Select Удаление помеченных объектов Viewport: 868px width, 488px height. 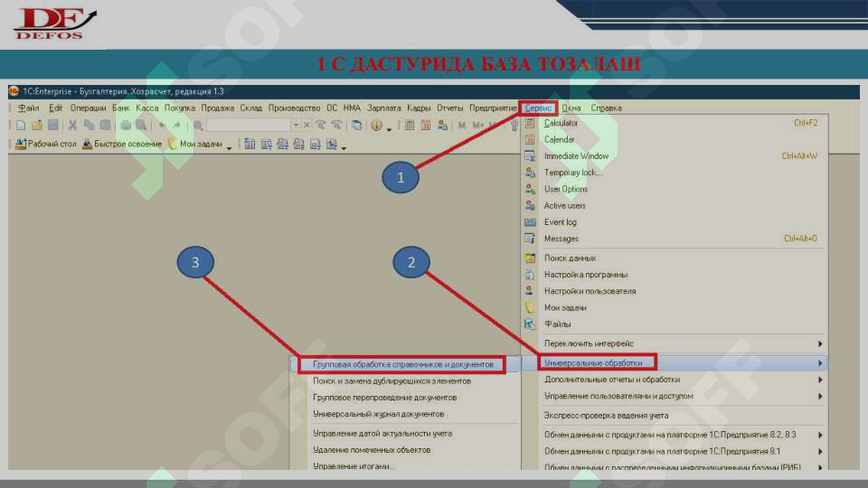[372, 450]
